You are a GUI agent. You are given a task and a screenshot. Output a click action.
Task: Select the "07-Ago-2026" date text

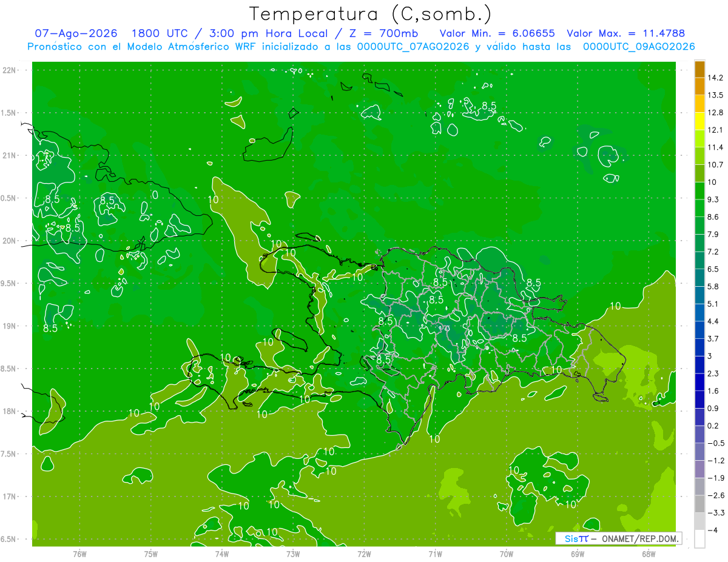76,33
